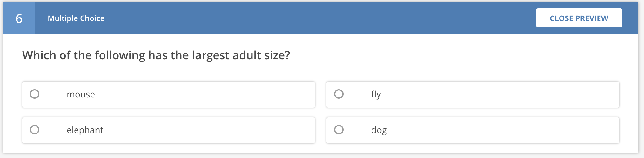This screenshot has height=158, width=644.
Task: Select the "mouse" radio button
Action: pos(35,94)
